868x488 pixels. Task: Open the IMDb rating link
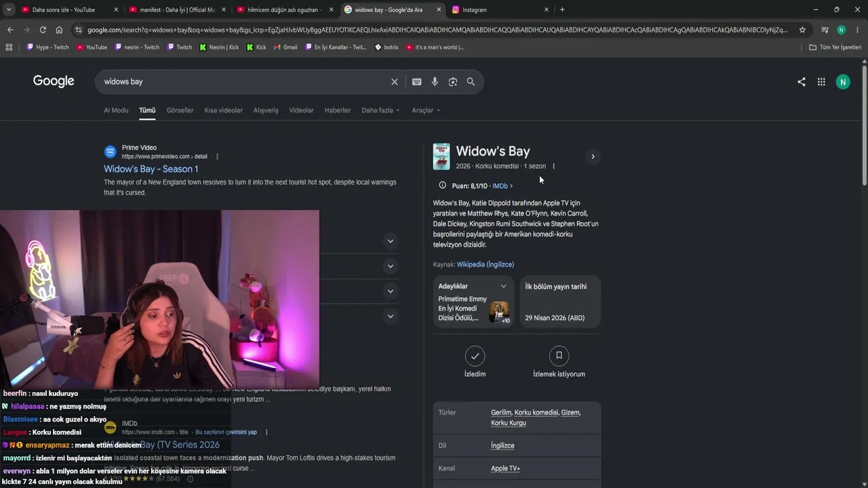[x=502, y=186]
